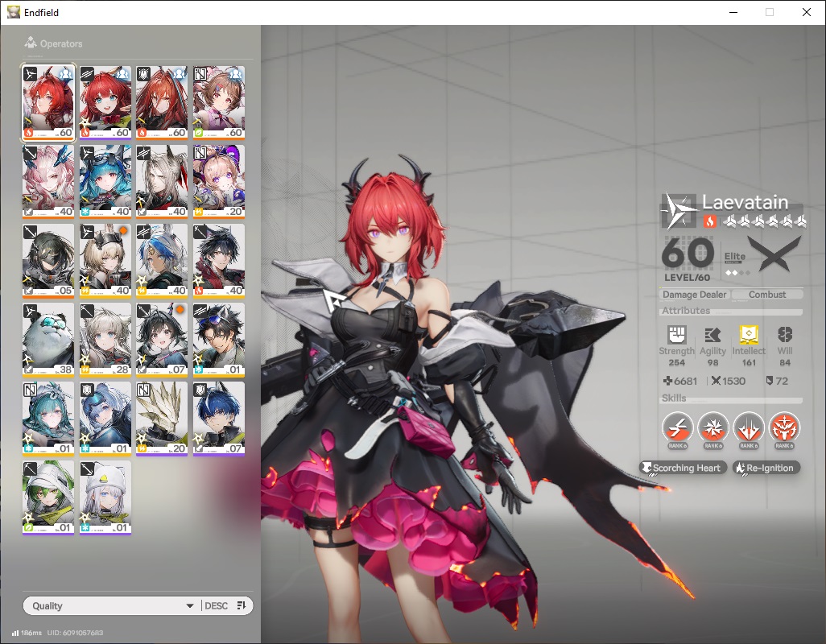Click the Strength fist attribute icon

point(676,335)
